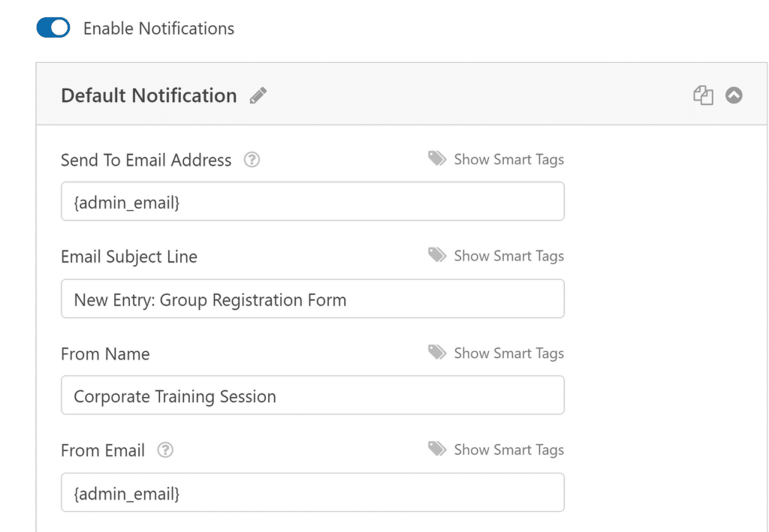Click the help icon next to Send To Email Address
769x532 pixels.
point(252,159)
